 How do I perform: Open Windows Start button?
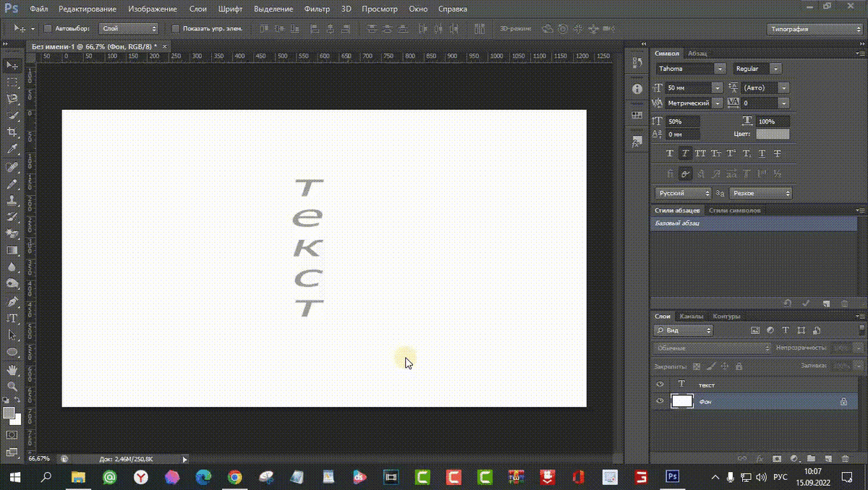tap(14, 477)
